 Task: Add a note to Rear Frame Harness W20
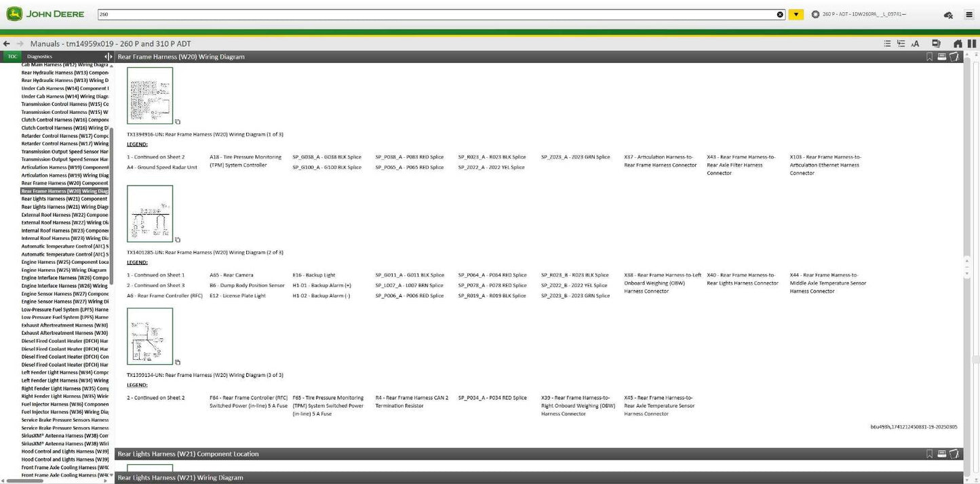(x=954, y=57)
